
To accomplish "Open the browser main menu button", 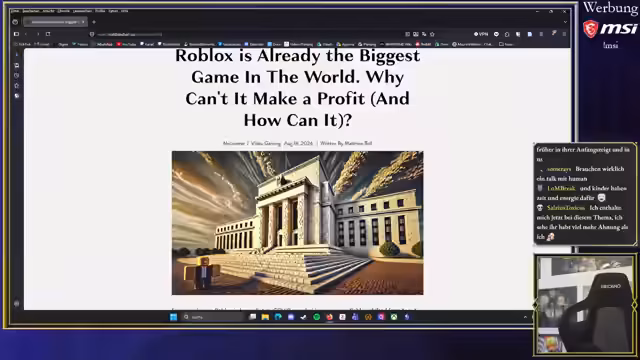I will point(564,34).
